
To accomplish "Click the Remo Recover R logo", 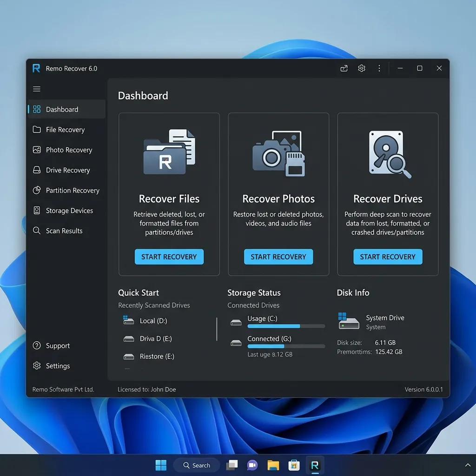I will pyautogui.click(x=36, y=68).
